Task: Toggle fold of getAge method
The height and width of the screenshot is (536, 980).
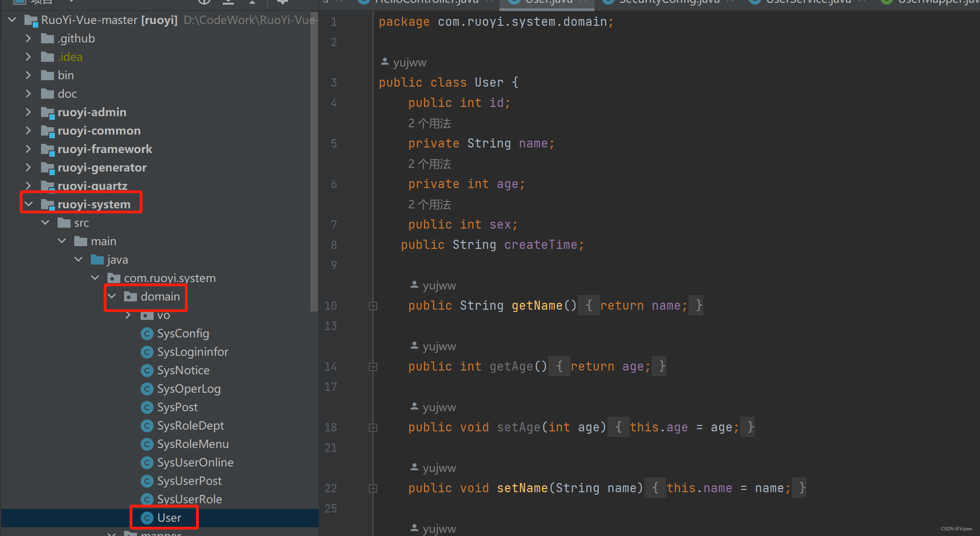Action: tap(373, 367)
